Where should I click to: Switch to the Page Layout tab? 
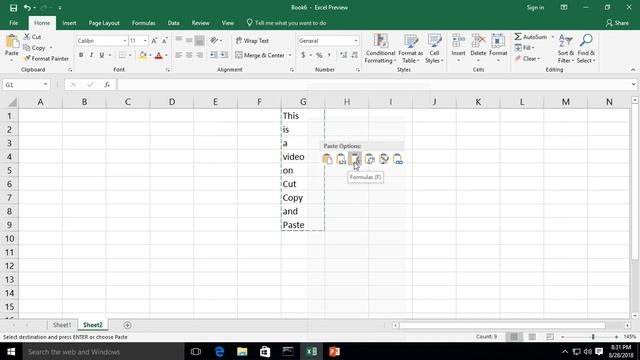(x=104, y=23)
